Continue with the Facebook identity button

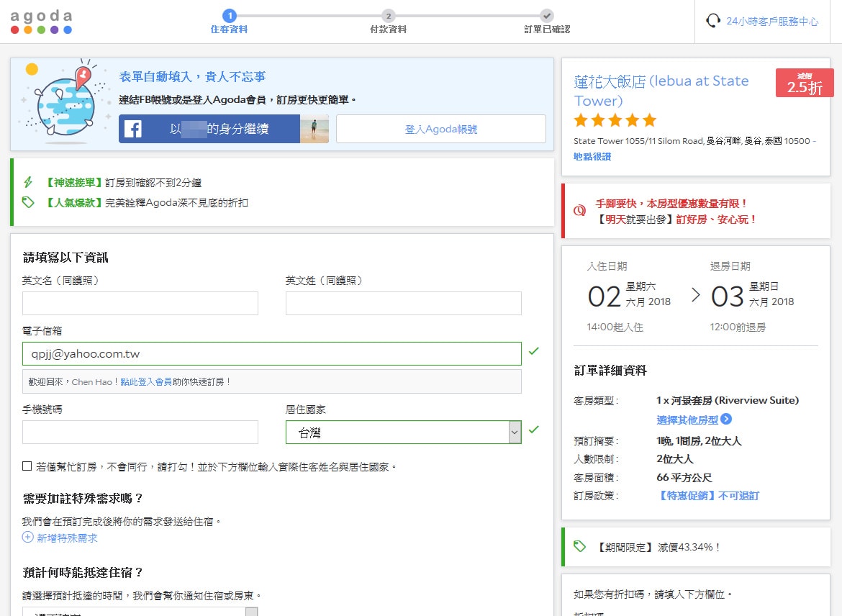click(x=223, y=129)
